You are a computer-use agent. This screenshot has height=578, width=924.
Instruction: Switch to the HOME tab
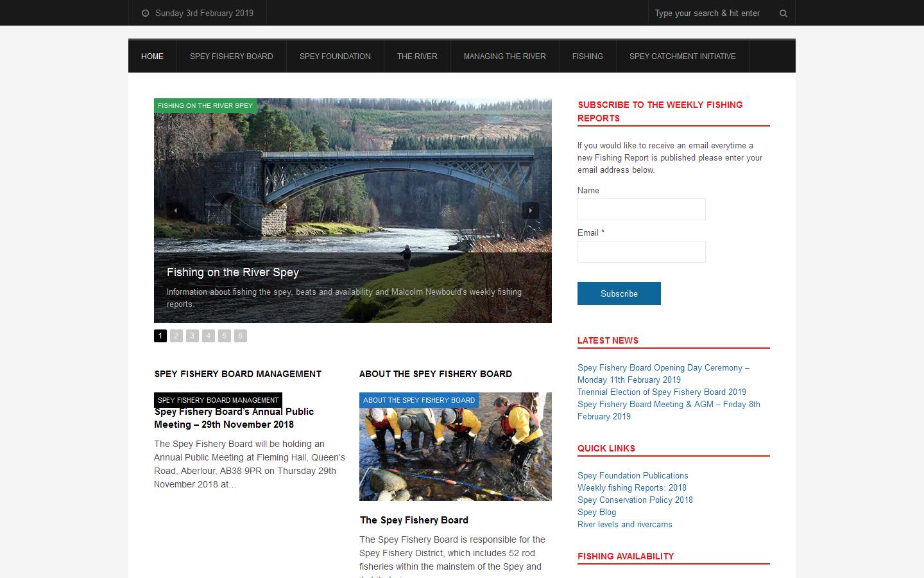[152, 57]
